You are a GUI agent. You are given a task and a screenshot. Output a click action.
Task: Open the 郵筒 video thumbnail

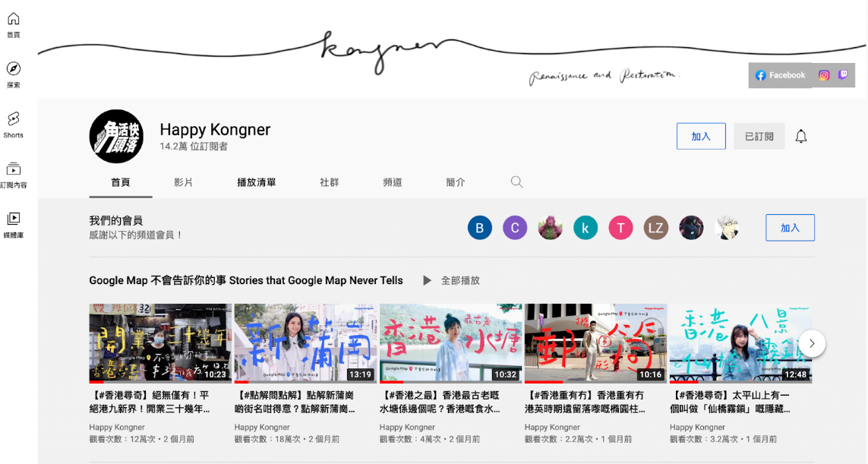(x=595, y=342)
